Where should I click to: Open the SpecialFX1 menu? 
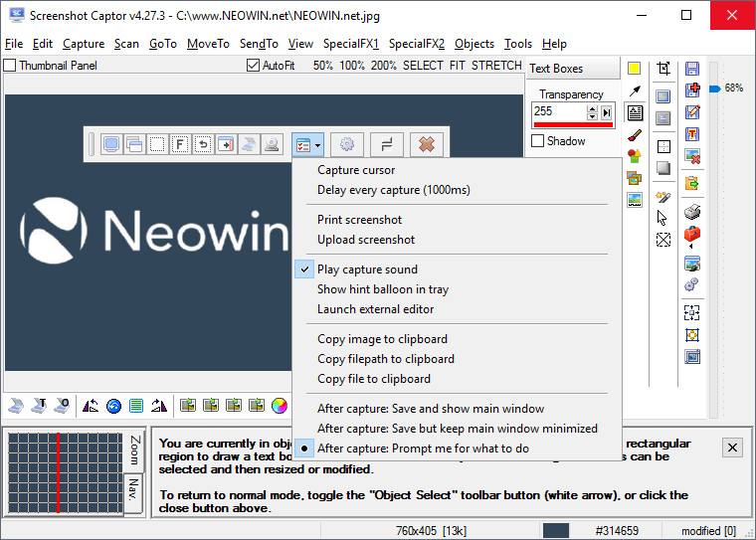coord(351,44)
